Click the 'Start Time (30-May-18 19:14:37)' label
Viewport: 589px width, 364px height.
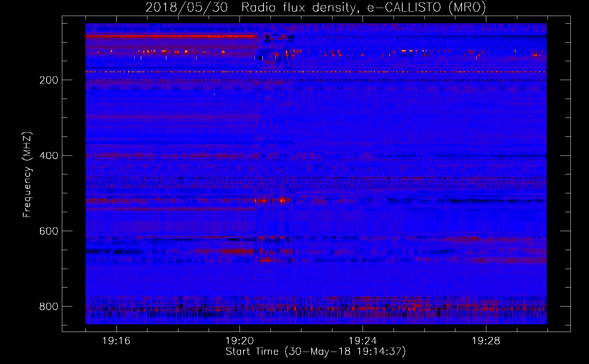tap(316, 352)
